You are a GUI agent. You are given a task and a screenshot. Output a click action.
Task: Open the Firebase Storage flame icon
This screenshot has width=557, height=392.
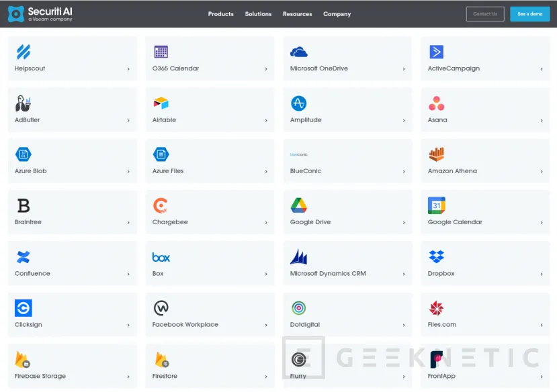click(22, 359)
